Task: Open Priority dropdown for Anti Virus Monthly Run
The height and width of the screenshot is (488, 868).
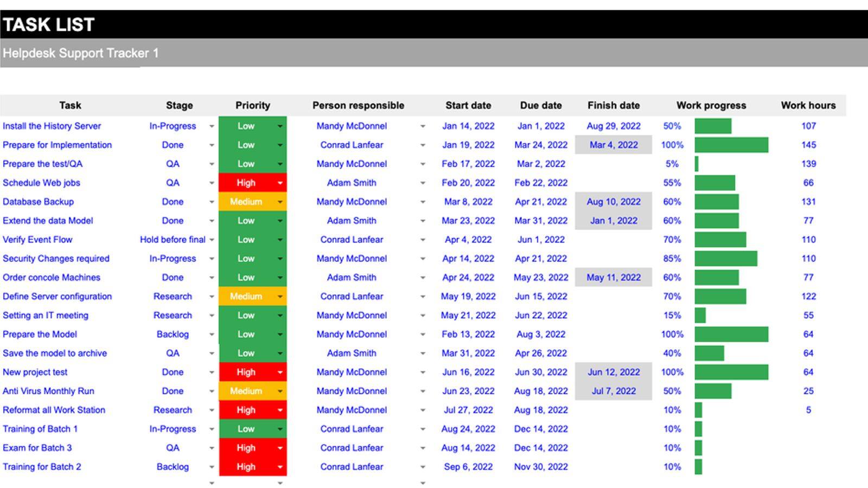Action: point(280,391)
